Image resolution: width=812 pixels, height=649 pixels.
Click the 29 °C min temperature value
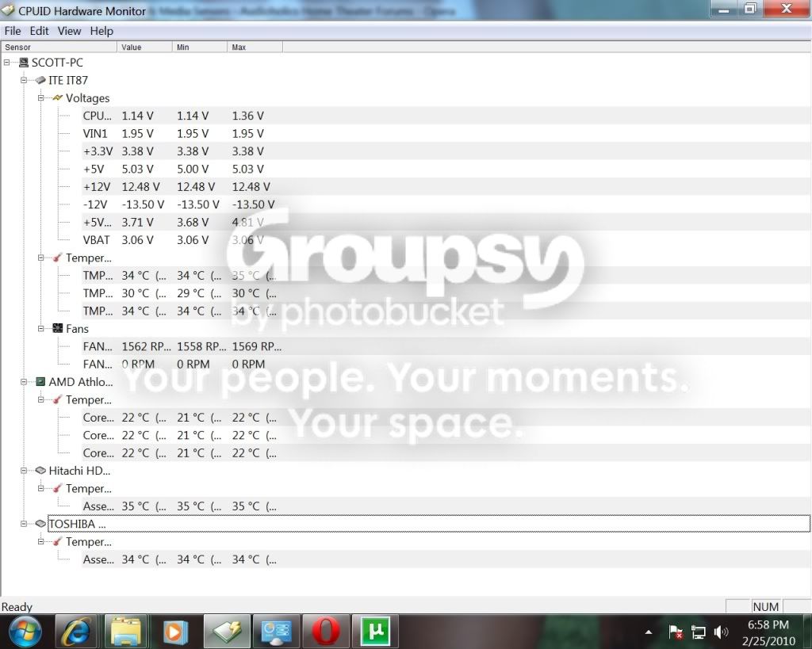pyautogui.click(x=199, y=293)
